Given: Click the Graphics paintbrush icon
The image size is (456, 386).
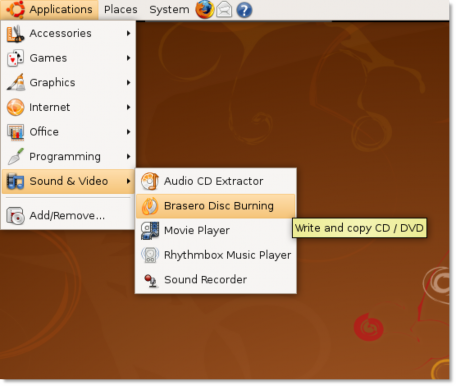Looking at the screenshot, I should pyautogui.click(x=16, y=82).
